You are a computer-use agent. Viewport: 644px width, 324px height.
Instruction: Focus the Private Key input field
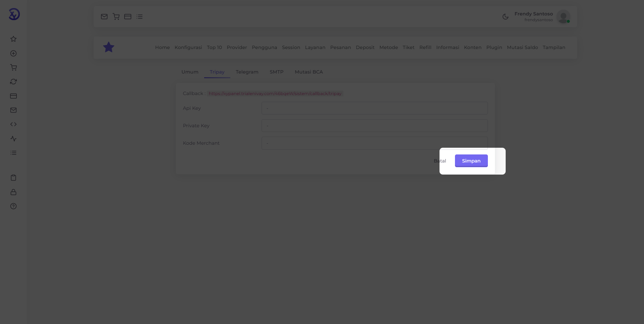375,126
